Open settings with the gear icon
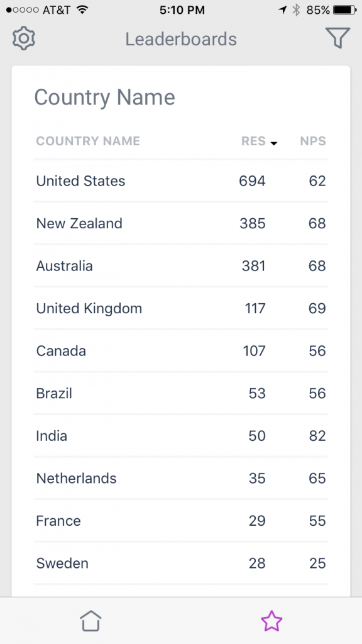Viewport: 362px width, 644px height. pos(24,38)
